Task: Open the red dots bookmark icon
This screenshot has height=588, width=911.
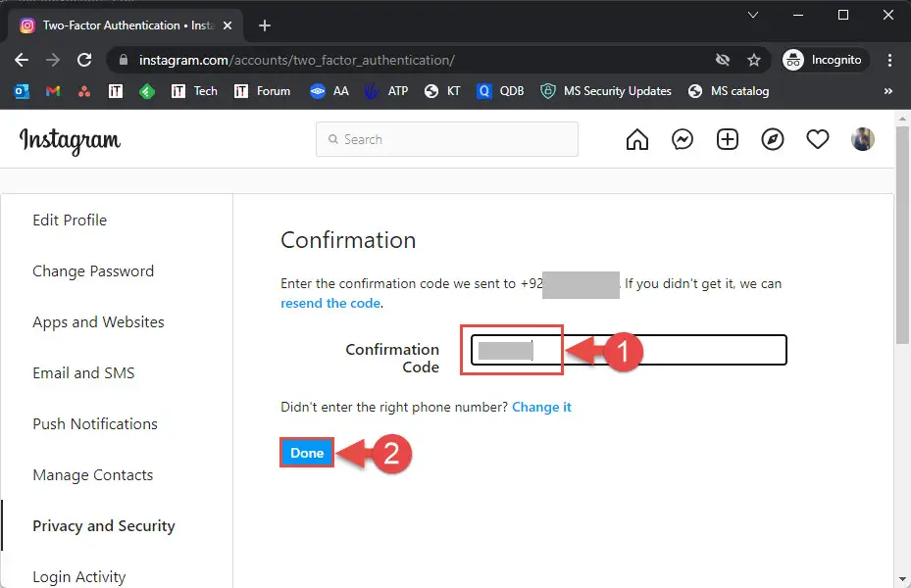Action: (x=84, y=91)
